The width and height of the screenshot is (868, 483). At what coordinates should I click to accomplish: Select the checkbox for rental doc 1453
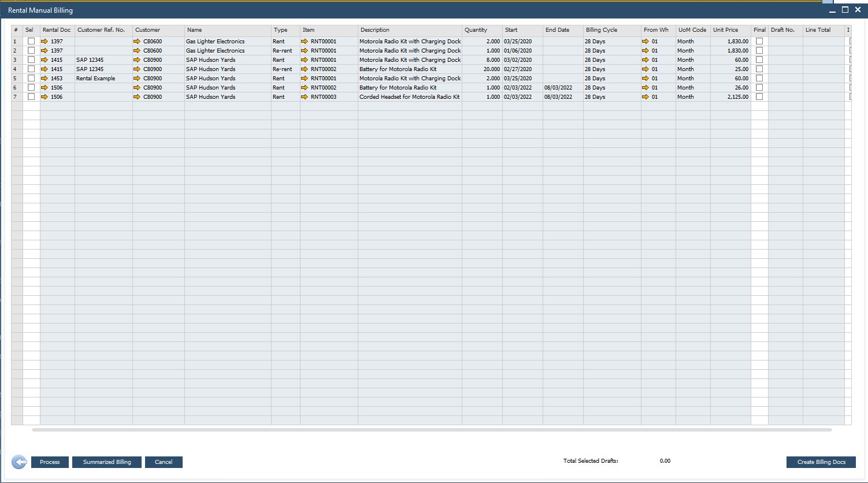[x=31, y=78]
